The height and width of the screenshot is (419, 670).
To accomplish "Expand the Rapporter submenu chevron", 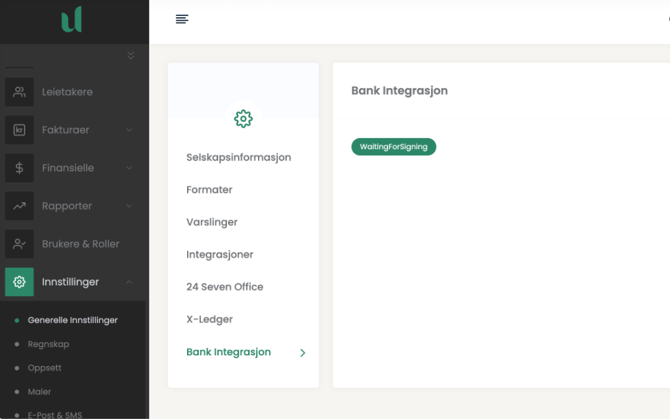I will click(x=129, y=206).
